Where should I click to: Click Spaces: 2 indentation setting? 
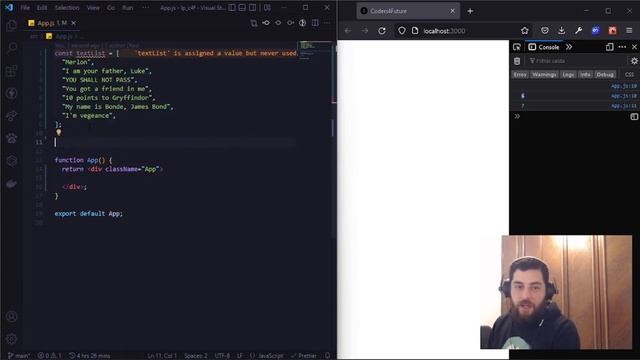tap(196, 356)
